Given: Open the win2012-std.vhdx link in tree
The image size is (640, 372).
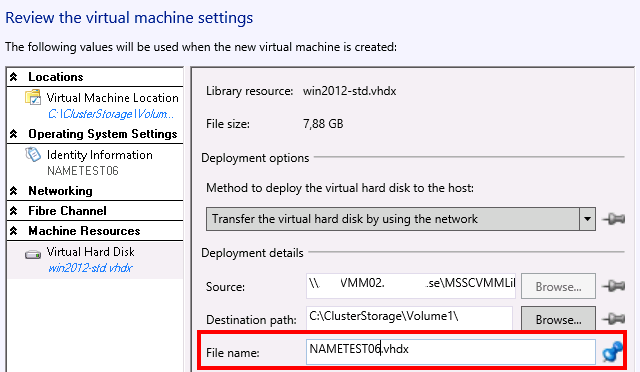Looking at the screenshot, I should tap(90, 268).
